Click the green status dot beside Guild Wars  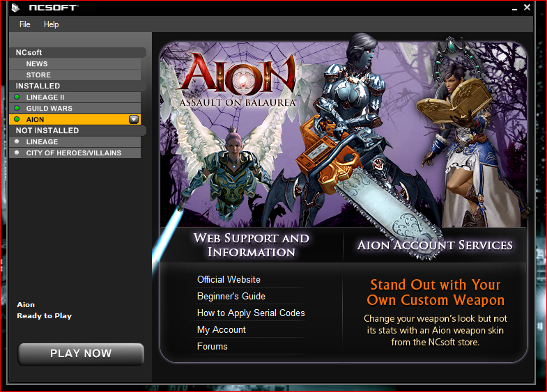[x=17, y=109]
